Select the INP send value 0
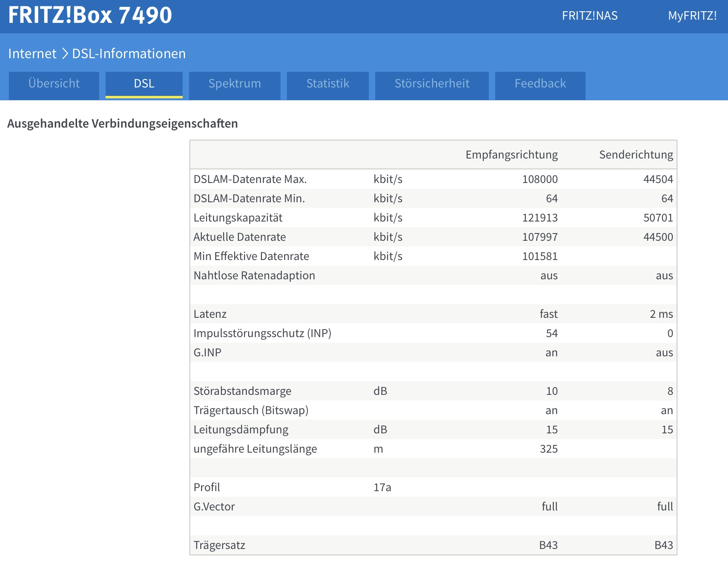The width and height of the screenshot is (728, 567). tap(670, 333)
